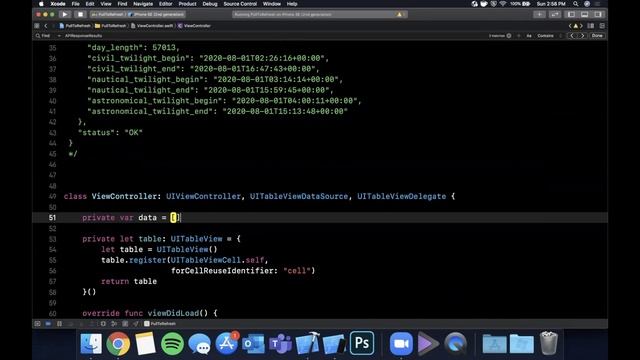
Task: Open the Product menu
Action: pyautogui.click(x=187, y=4)
